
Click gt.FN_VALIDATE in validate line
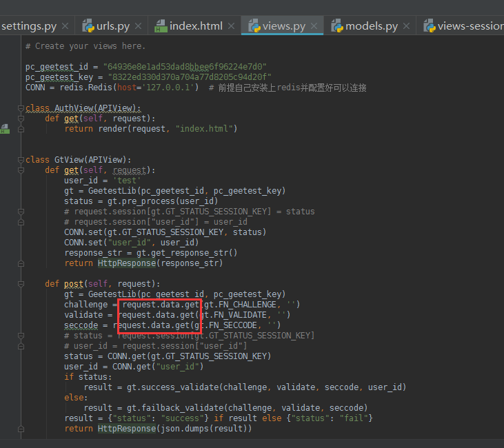pyautogui.click(x=233, y=314)
